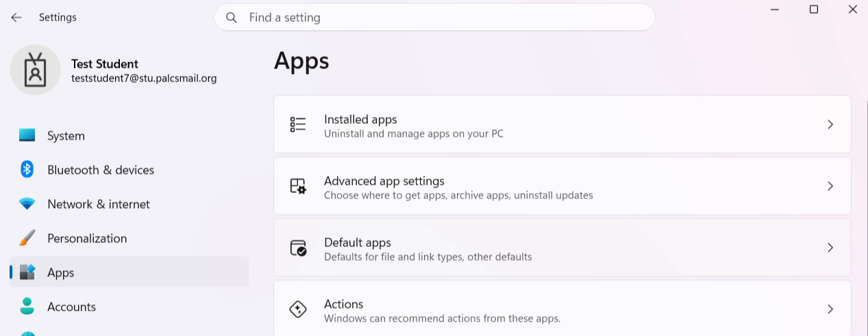This screenshot has height=336, width=868.
Task: Click the Accounts person icon
Action: point(27,307)
